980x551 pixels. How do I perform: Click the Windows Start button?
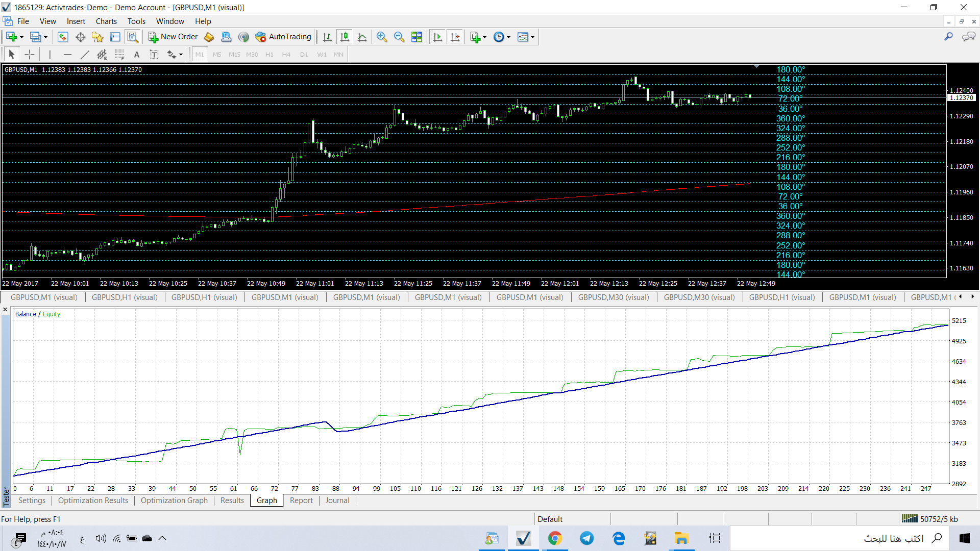point(964,538)
